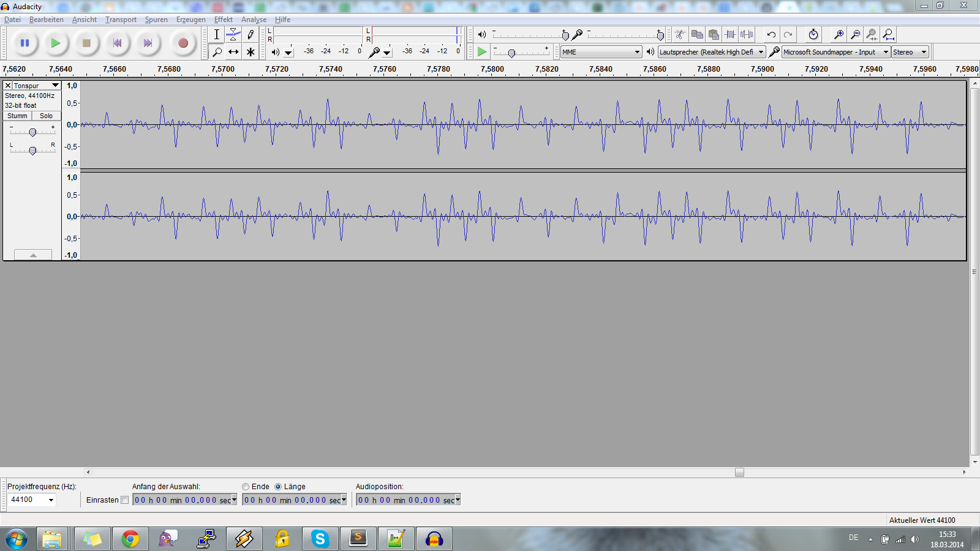Expand the Projektfrequenz 44100 dropdown
The image size is (980, 551).
pyautogui.click(x=51, y=500)
